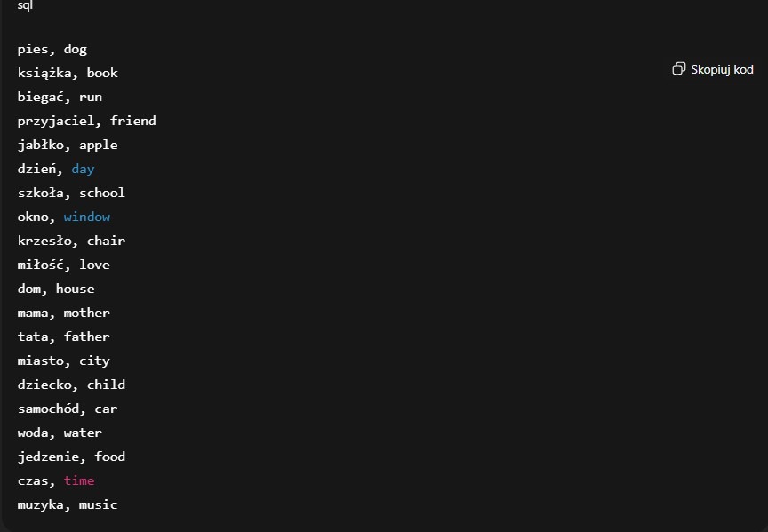Click the line mama, mother
The height and width of the screenshot is (532, 768).
(x=63, y=313)
